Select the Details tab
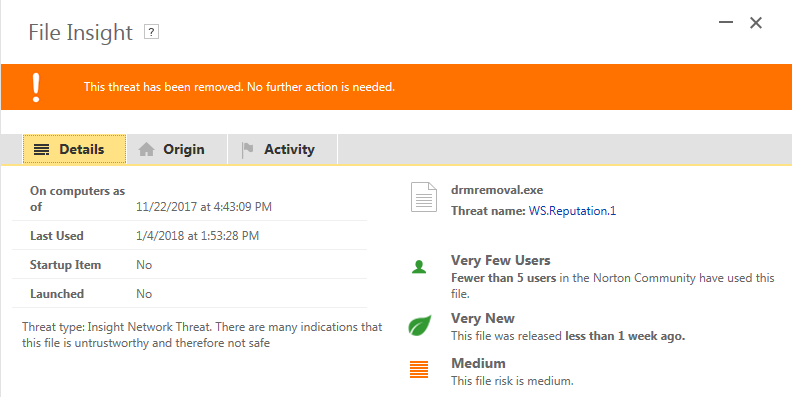792x397 pixels. [x=74, y=150]
